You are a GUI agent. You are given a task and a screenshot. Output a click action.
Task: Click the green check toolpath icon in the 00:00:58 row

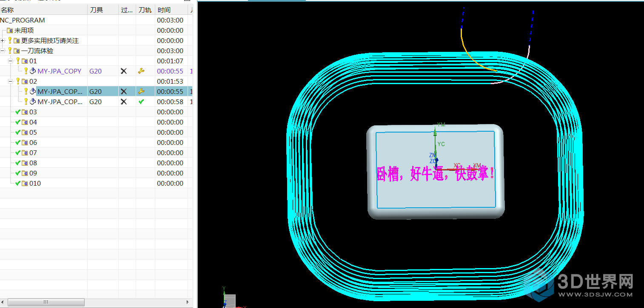(x=142, y=102)
